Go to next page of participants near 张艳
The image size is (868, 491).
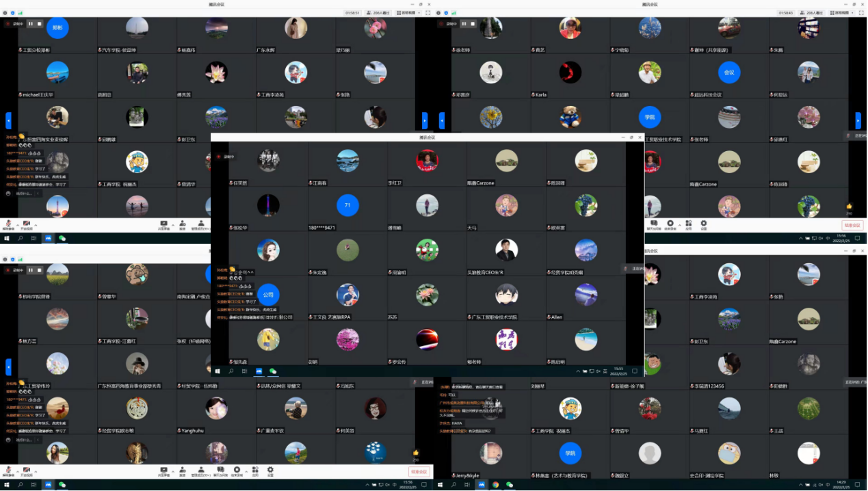[425, 120]
